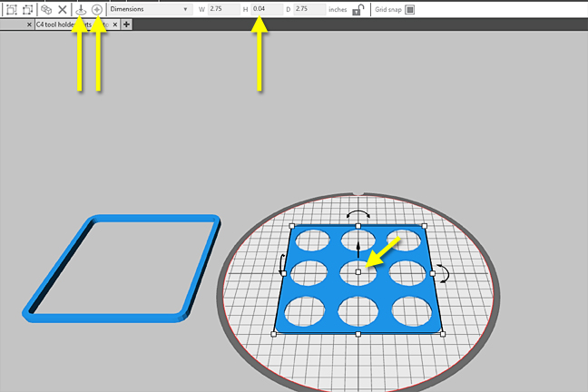
Task: Close the C4 tool holder tab
Action: tap(115, 24)
